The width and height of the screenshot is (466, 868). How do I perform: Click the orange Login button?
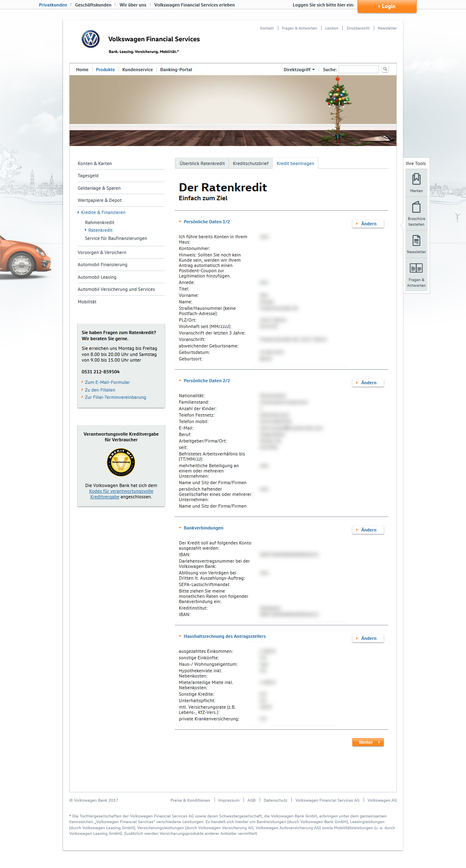point(387,6)
